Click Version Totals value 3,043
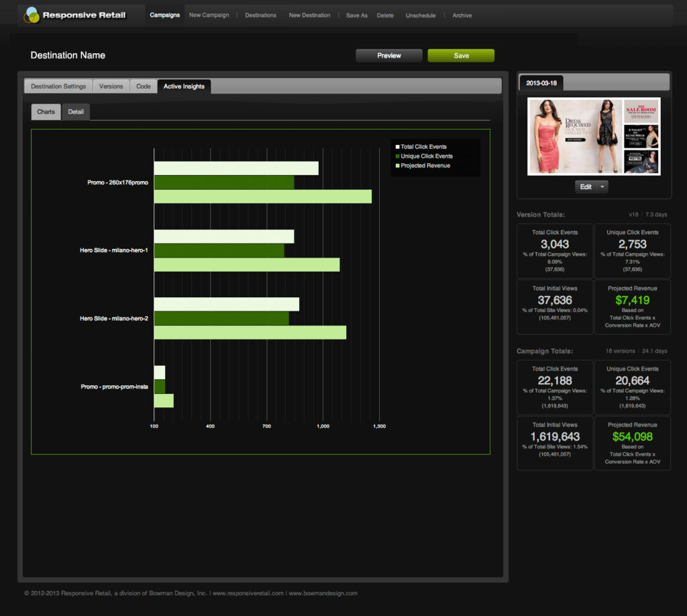687x616 pixels. point(555,244)
